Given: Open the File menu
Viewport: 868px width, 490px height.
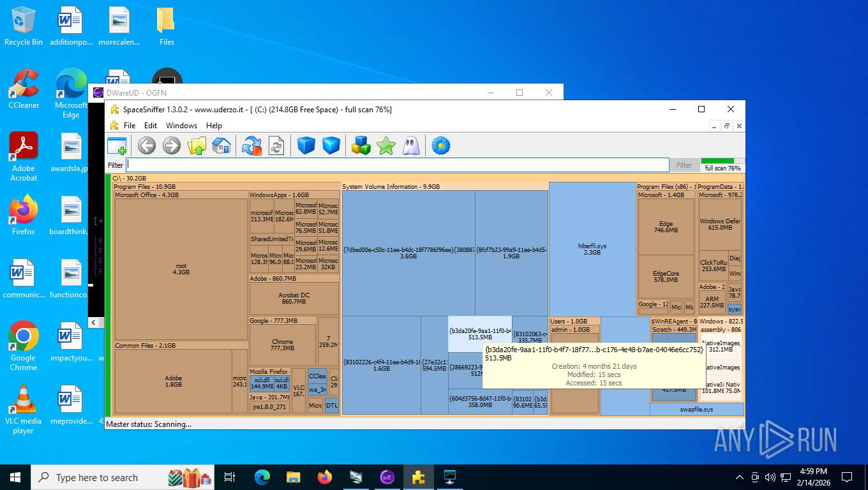Looking at the screenshot, I should (x=130, y=126).
